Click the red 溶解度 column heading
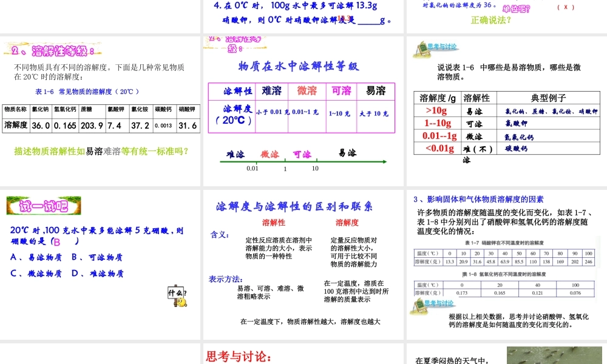Viewport: 607px width, 364px height. [347, 223]
